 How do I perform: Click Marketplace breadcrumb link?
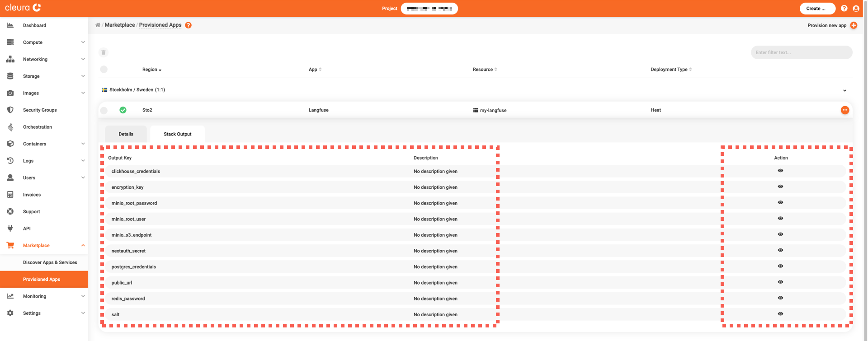coord(120,25)
